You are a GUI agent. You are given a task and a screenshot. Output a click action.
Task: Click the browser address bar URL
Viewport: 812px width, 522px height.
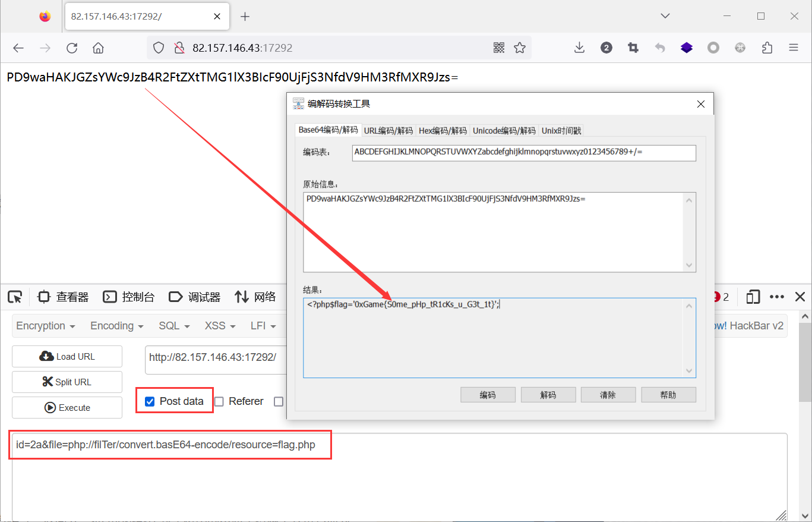pos(242,48)
